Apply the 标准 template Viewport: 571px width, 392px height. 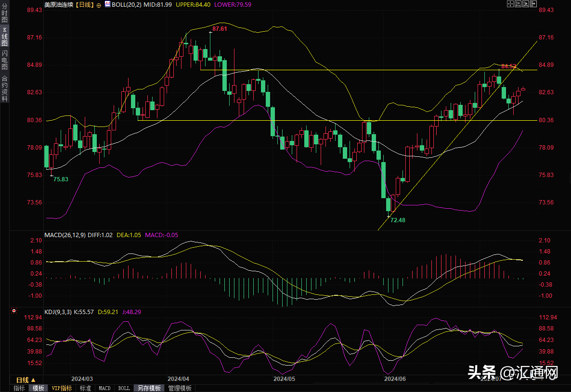[x=85, y=388]
